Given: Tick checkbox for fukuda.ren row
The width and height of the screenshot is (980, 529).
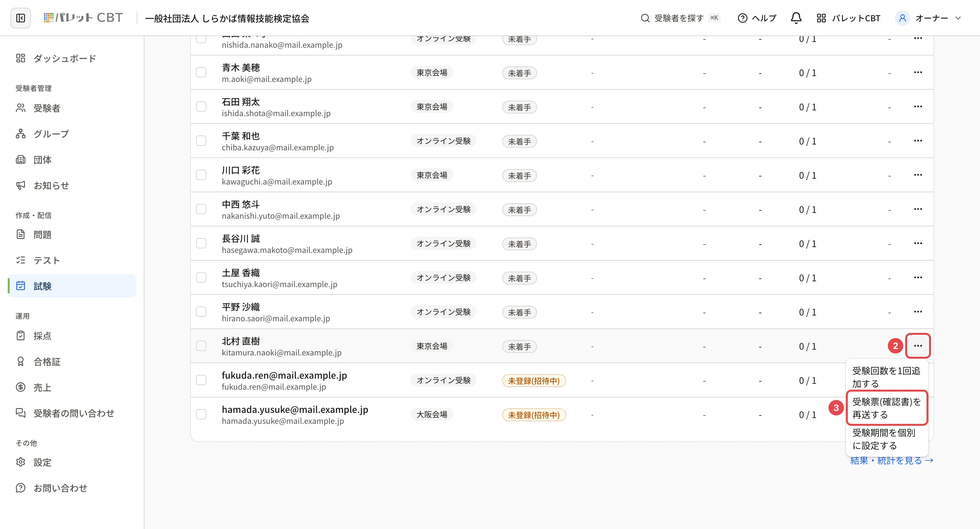Looking at the screenshot, I should 201,380.
